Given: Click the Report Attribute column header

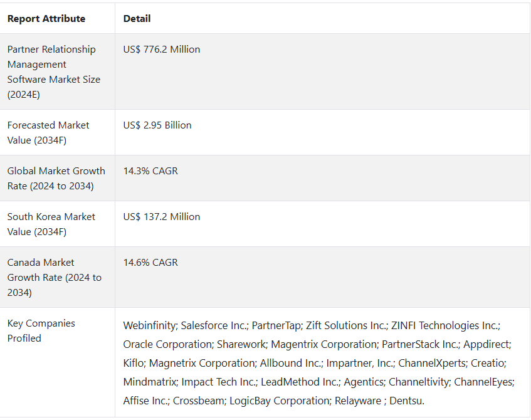Looking at the screenshot, I should (x=46, y=19).
